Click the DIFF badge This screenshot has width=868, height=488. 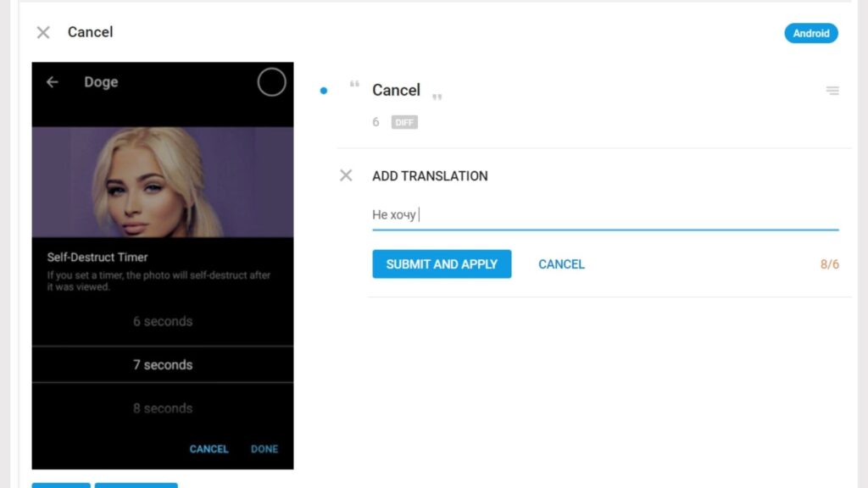(404, 122)
